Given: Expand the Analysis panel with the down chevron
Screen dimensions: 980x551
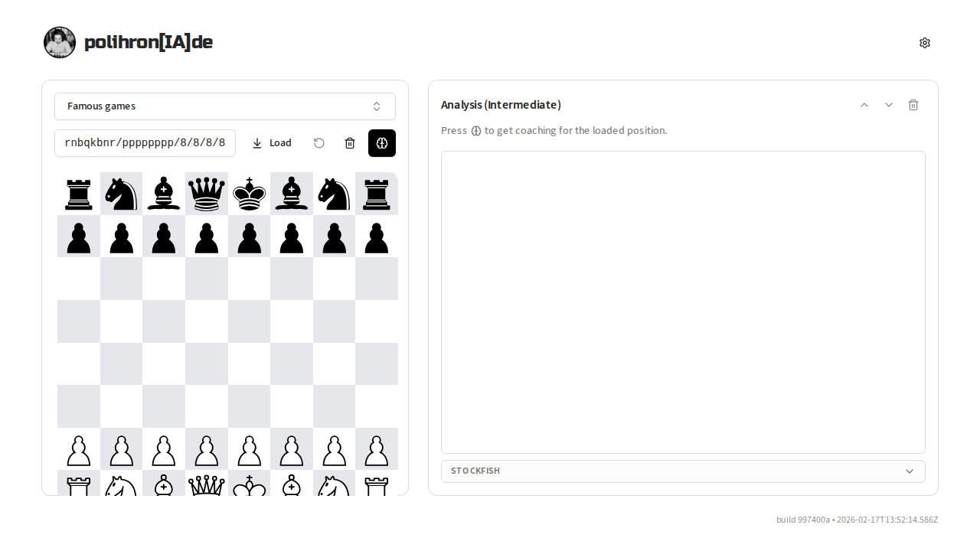Looking at the screenshot, I should pyautogui.click(x=889, y=105).
